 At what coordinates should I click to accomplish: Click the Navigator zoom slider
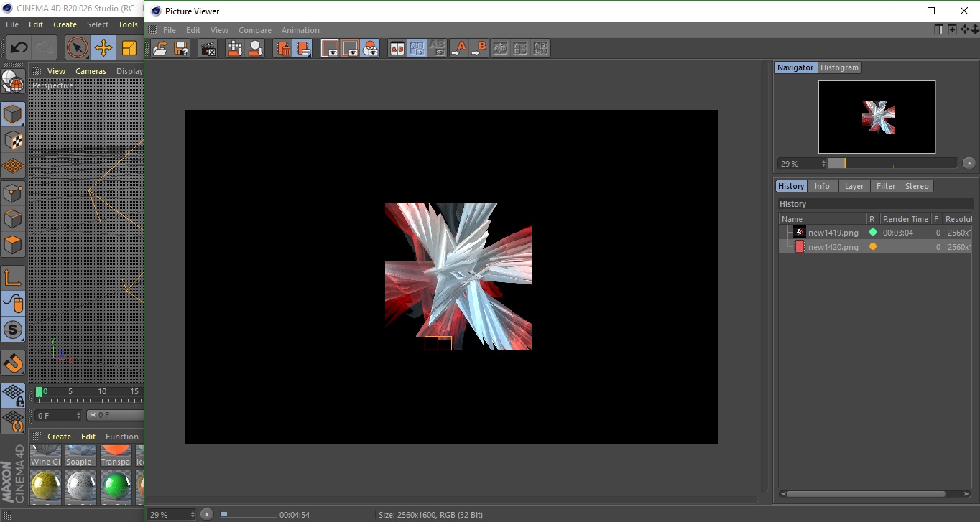click(x=892, y=163)
